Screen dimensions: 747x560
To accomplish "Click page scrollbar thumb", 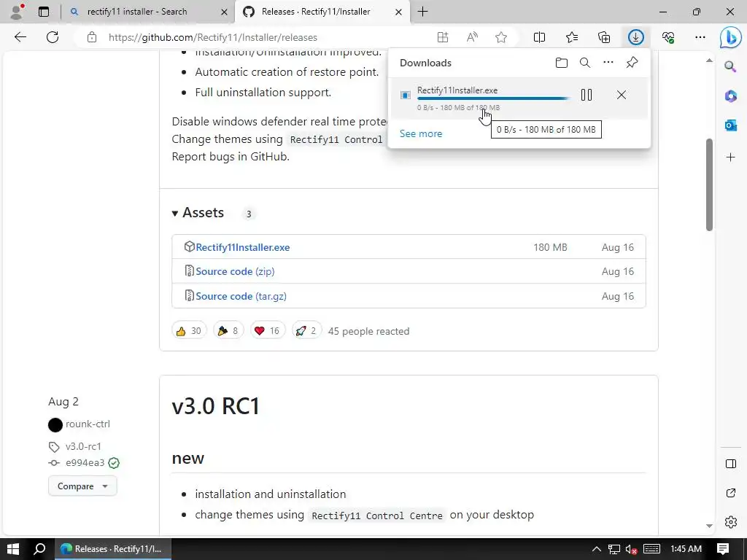I will [709, 184].
